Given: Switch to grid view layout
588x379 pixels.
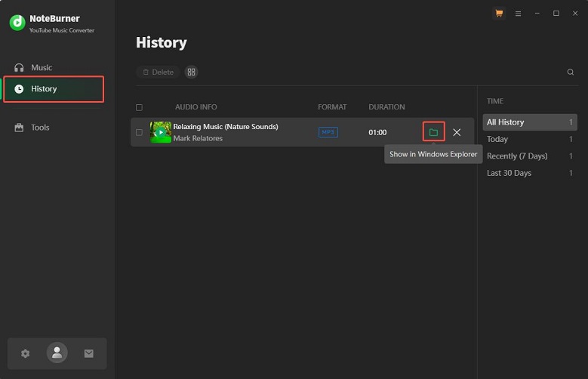Looking at the screenshot, I should coord(191,72).
